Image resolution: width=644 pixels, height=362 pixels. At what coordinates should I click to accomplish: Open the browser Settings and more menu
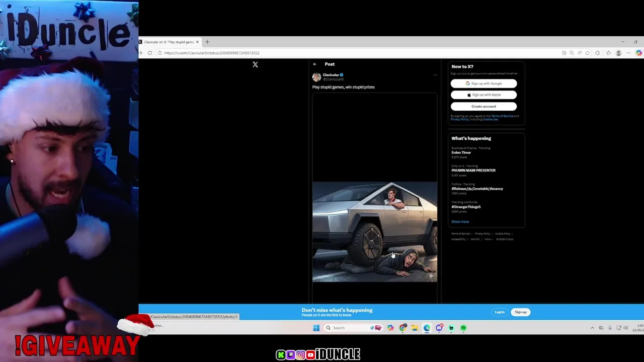click(x=628, y=53)
